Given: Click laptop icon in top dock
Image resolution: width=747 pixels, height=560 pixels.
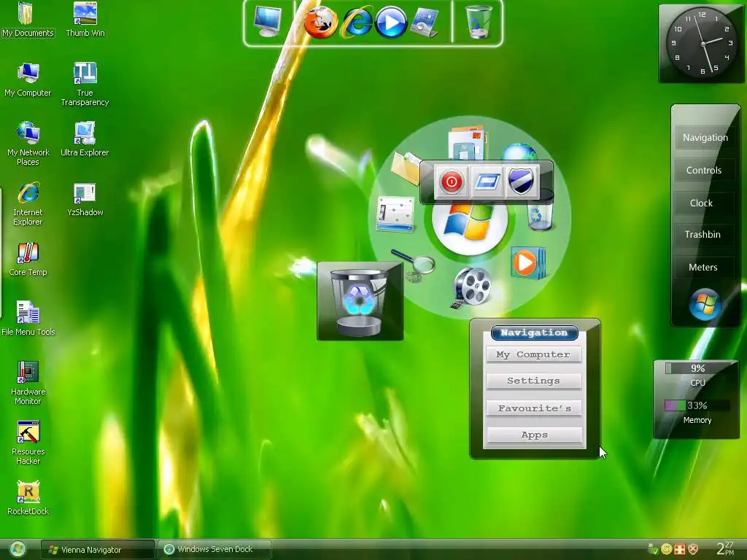Looking at the screenshot, I should (424, 23).
